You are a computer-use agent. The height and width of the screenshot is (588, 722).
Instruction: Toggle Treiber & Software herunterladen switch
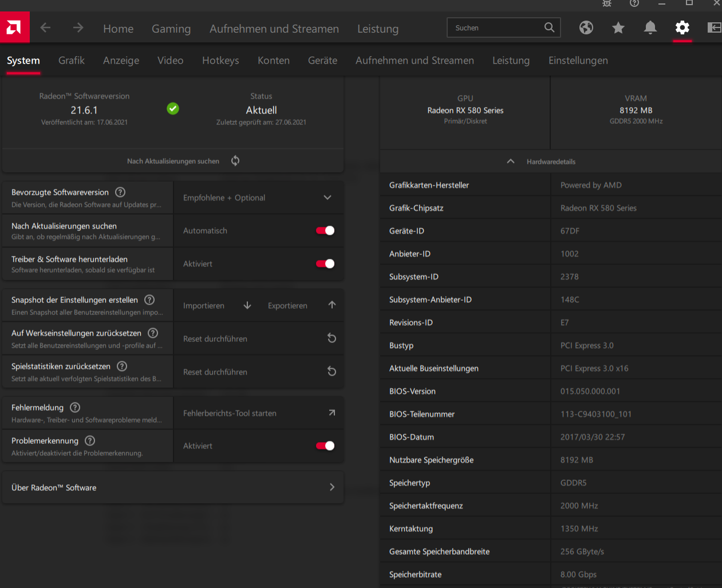pos(325,264)
